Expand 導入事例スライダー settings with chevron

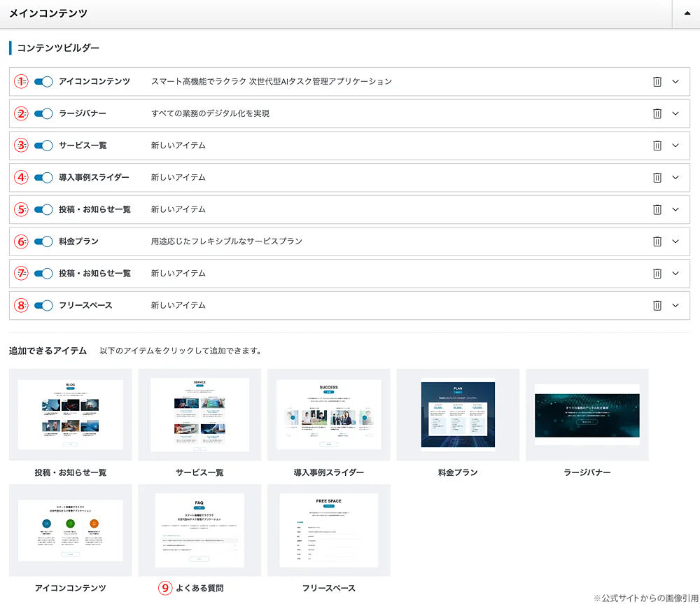pyautogui.click(x=675, y=178)
